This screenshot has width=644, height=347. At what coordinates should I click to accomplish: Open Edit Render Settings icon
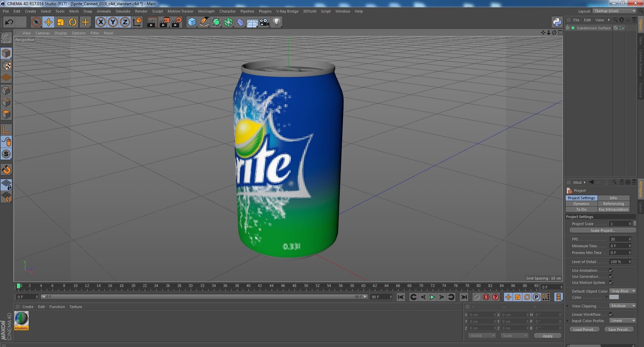[x=176, y=22]
